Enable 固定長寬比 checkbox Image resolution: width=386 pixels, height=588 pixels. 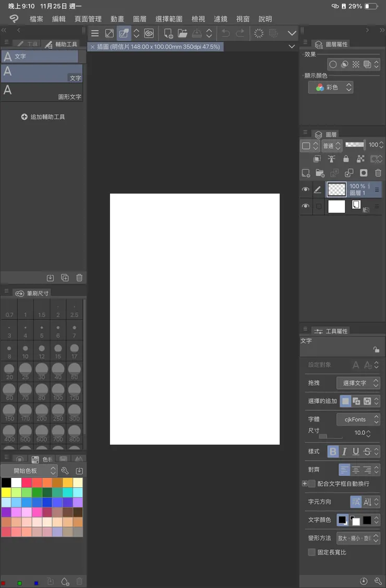pos(311,553)
